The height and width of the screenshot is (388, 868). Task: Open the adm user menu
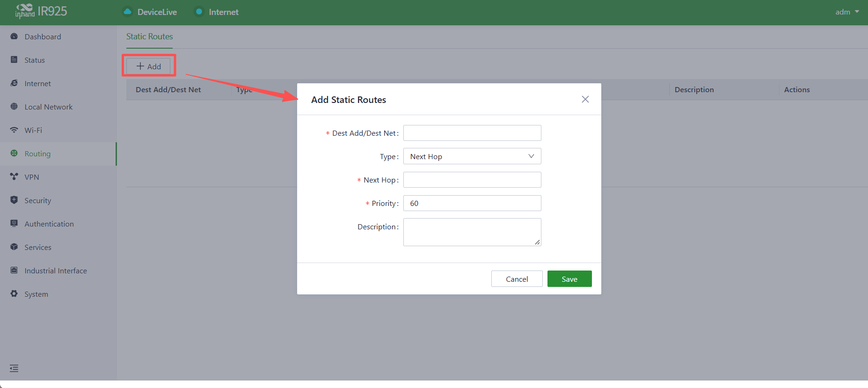coord(847,12)
